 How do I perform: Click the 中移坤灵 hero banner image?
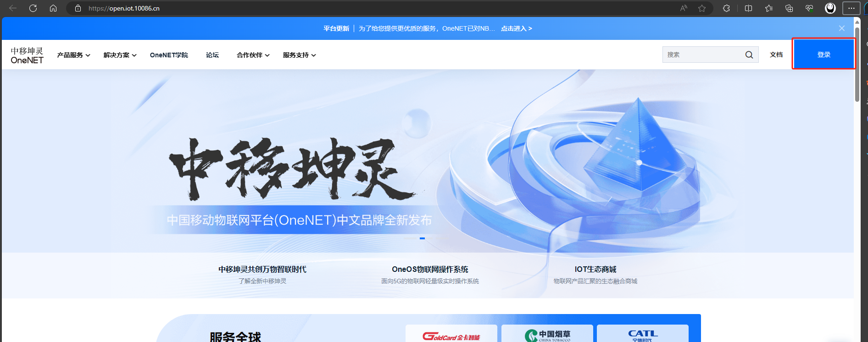click(428, 160)
